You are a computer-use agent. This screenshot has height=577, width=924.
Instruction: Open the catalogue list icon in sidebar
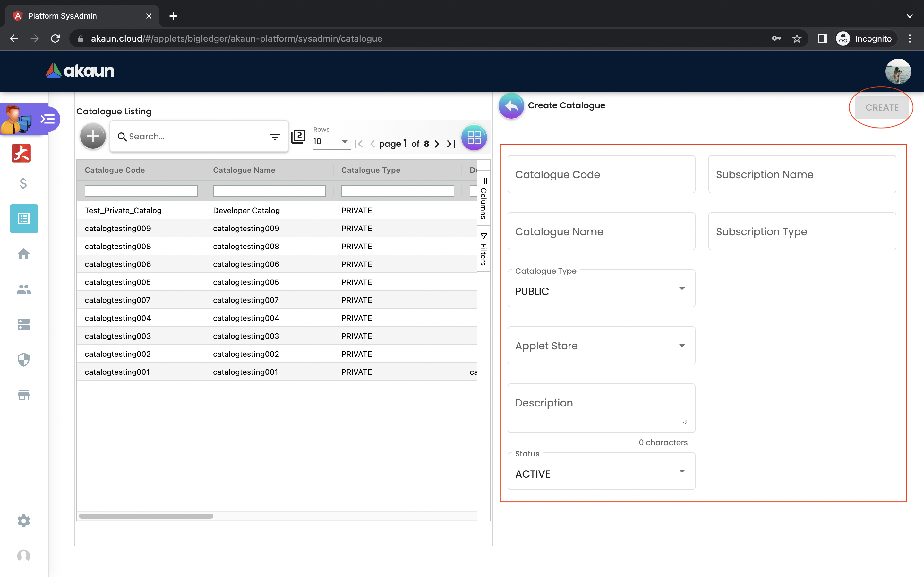click(24, 219)
